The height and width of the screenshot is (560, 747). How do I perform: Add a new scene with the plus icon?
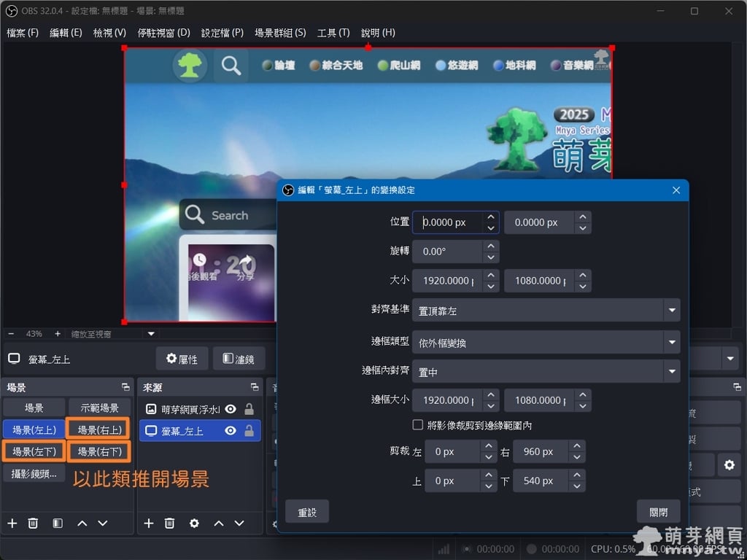click(x=12, y=524)
